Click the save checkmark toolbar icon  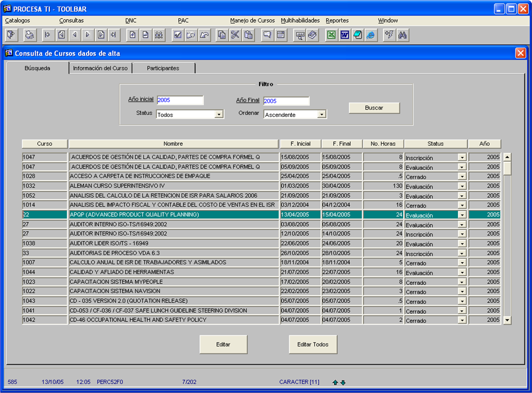tap(178, 35)
